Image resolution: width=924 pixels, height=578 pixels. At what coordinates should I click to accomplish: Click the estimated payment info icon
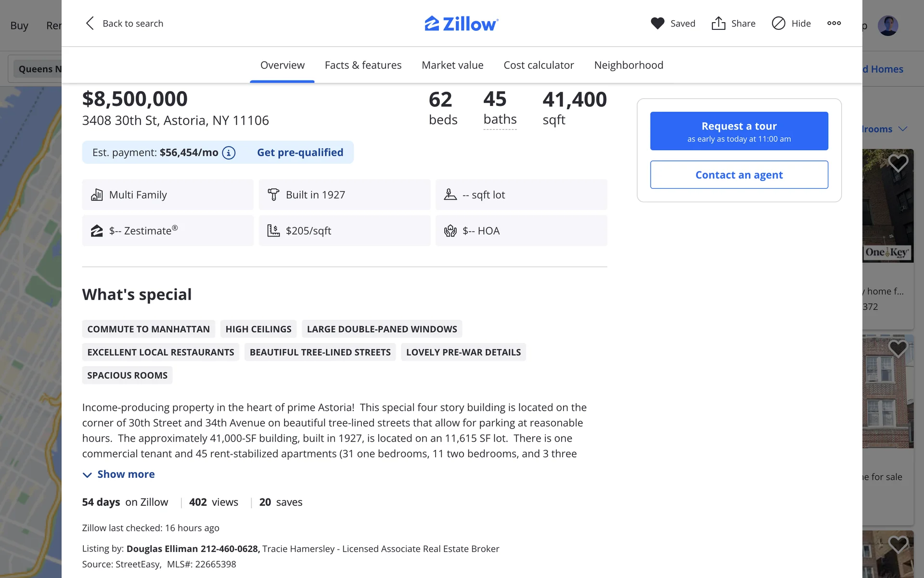click(229, 153)
